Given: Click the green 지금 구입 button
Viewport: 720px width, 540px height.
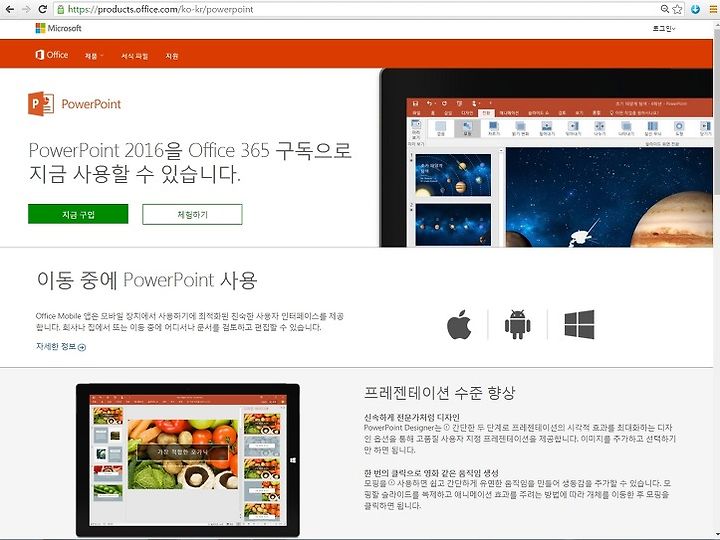Looking at the screenshot, I should click(x=78, y=214).
